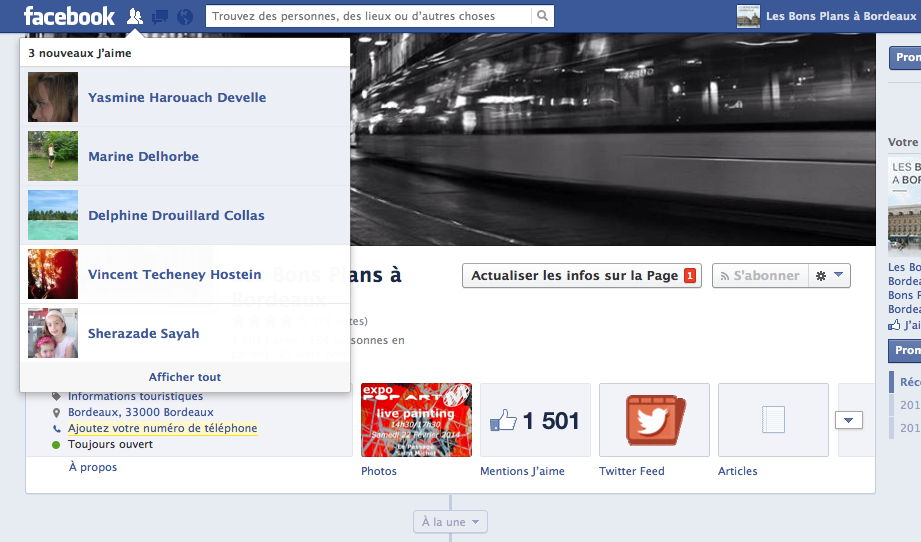Open Yasmine Harouach Develle's profile
The image size is (921, 542).
point(177,97)
